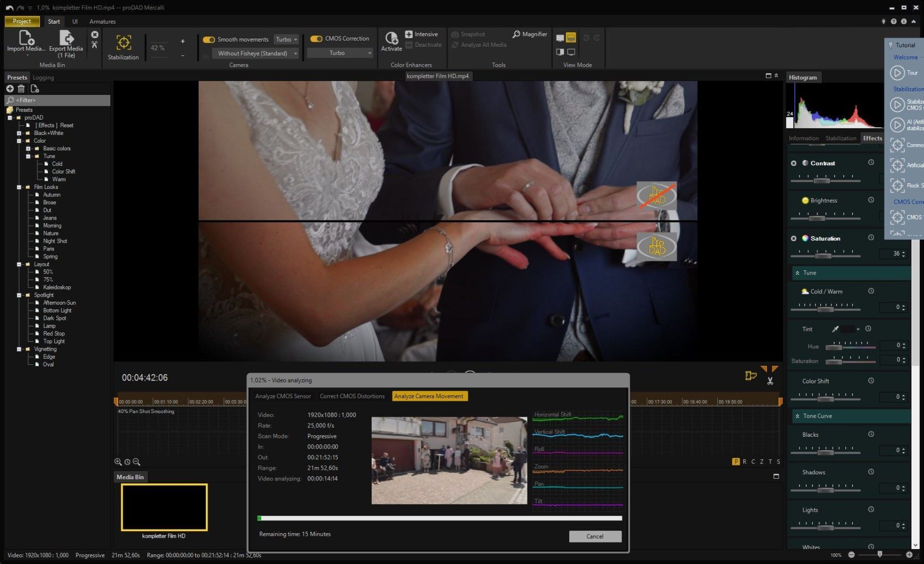Click the Import Media icon
The height and width of the screenshot is (564, 924).
(26, 38)
